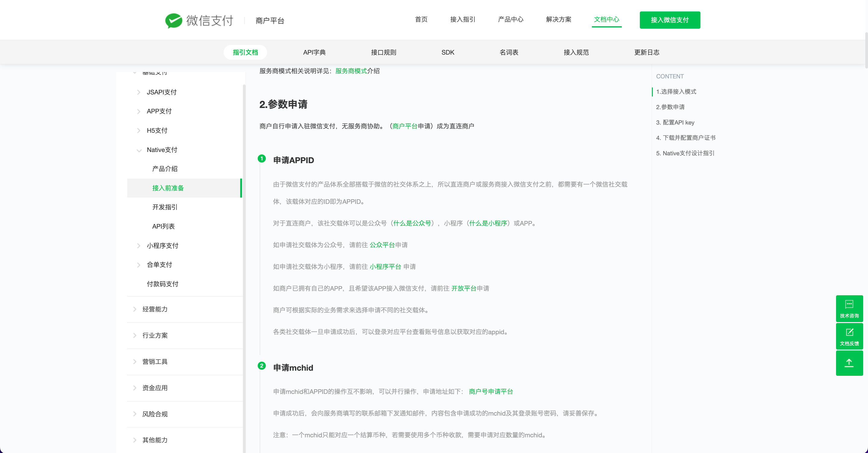Follow the 什么是小程序 hyperlink

(488, 223)
